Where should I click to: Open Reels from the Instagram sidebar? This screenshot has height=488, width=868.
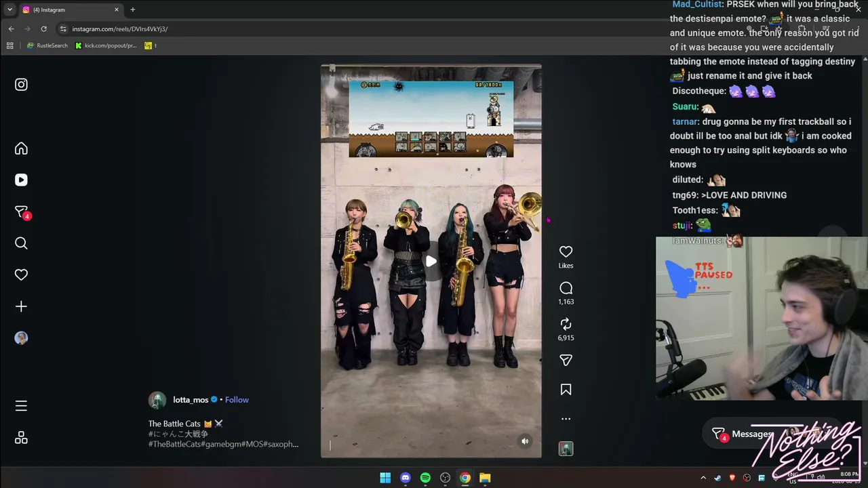click(x=21, y=180)
